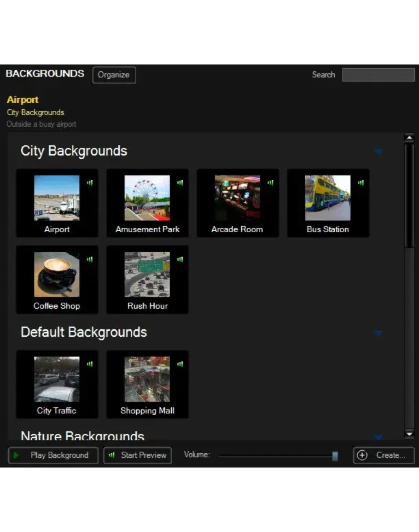
Task: Click the preview bars icon on Rush Hour
Action: (180, 259)
